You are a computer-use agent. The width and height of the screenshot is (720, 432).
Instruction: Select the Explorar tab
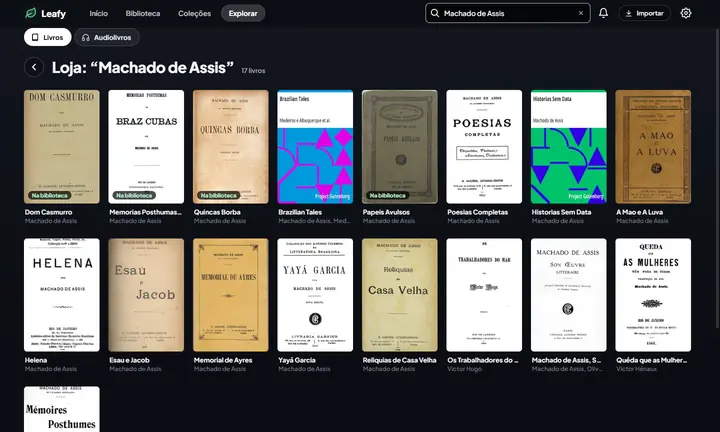[x=243, y=13]
